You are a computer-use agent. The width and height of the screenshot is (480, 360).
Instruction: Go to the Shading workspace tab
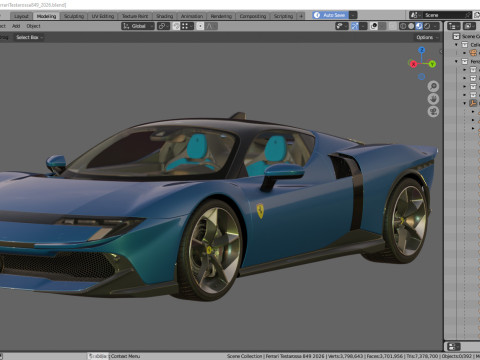[x=165, y=16]
